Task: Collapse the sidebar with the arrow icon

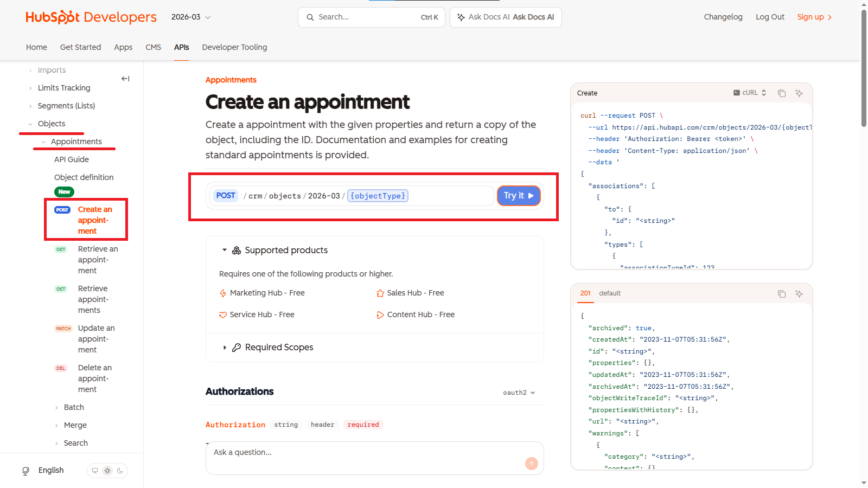Action: pos(125,79)
